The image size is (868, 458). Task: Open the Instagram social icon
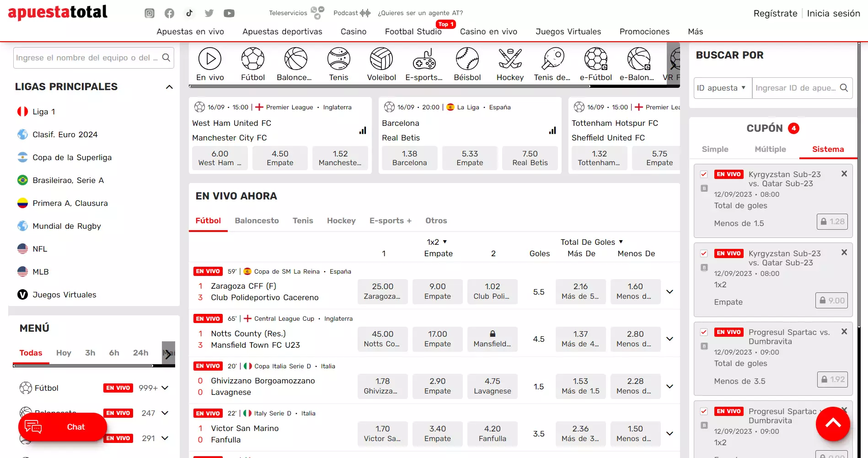click(x=150, y=13)
